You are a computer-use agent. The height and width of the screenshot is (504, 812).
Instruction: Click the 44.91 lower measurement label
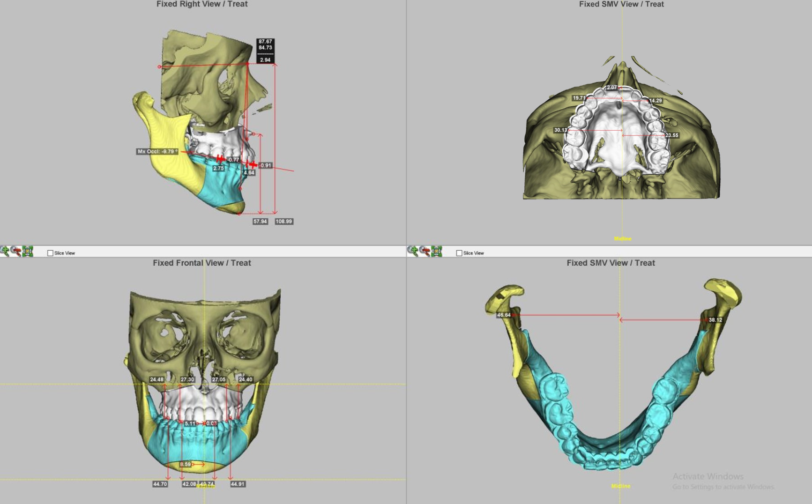(238, 484)
